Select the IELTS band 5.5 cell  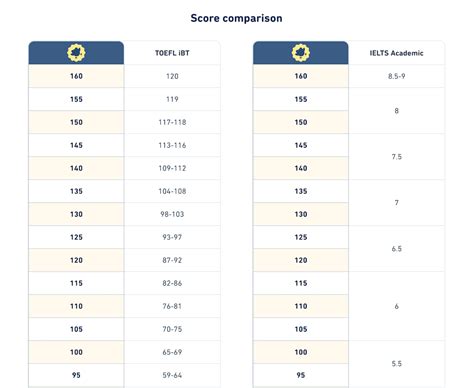click(x=396, y=364)
